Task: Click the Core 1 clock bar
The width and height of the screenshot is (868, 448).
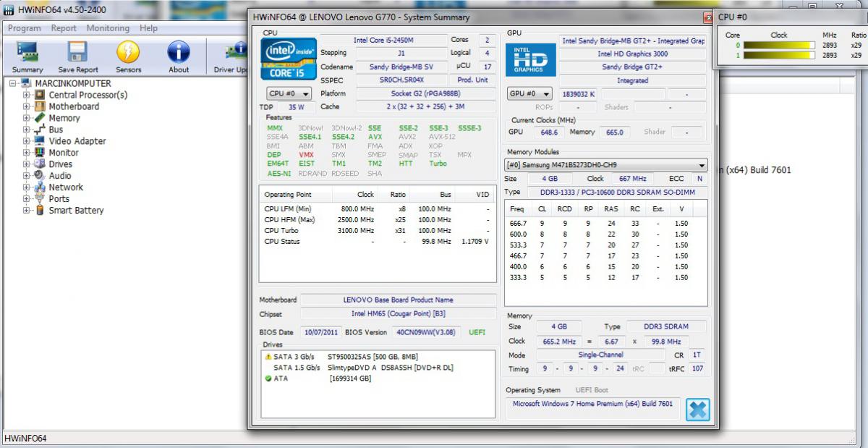Action: pos(779,54)
